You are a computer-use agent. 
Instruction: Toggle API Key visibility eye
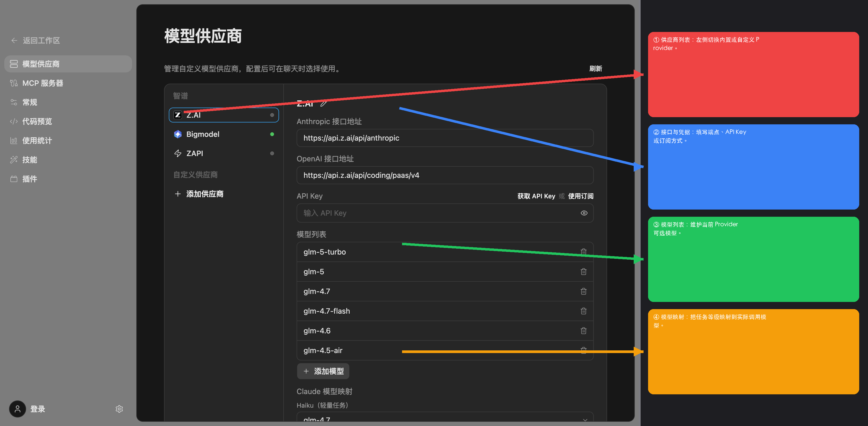tap(584, 213)
